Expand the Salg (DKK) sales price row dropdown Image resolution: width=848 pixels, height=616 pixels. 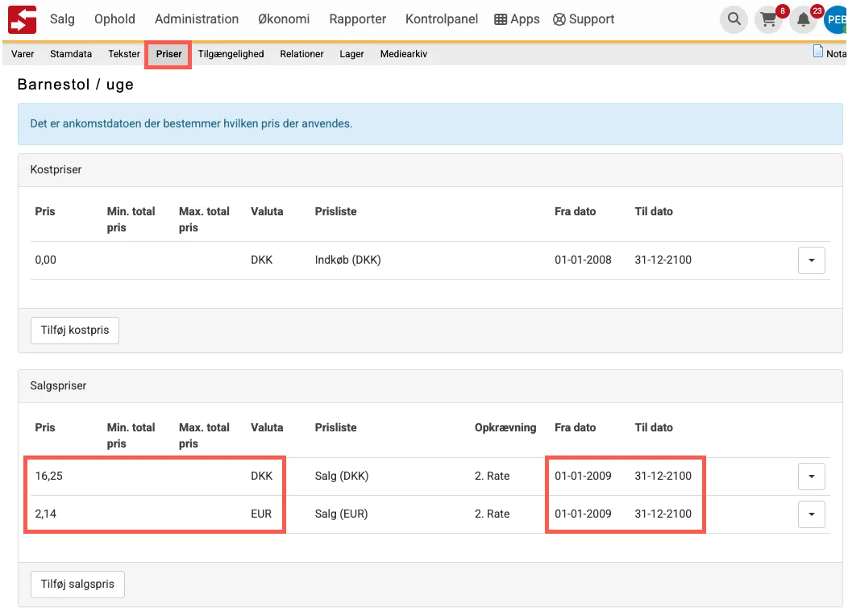(x=811, y=477)
